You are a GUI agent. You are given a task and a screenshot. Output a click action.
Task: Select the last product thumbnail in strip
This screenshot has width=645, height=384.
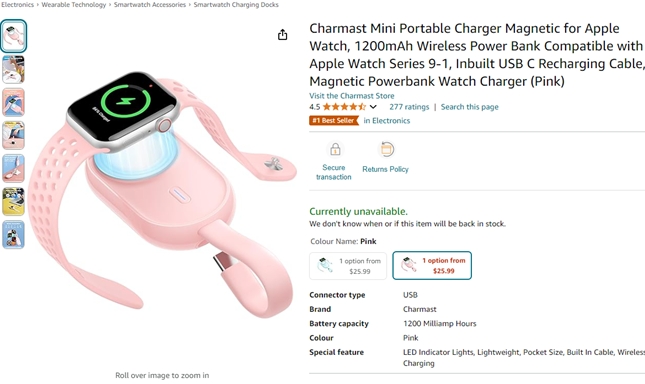pyautogui.click(x=14, y=235)
